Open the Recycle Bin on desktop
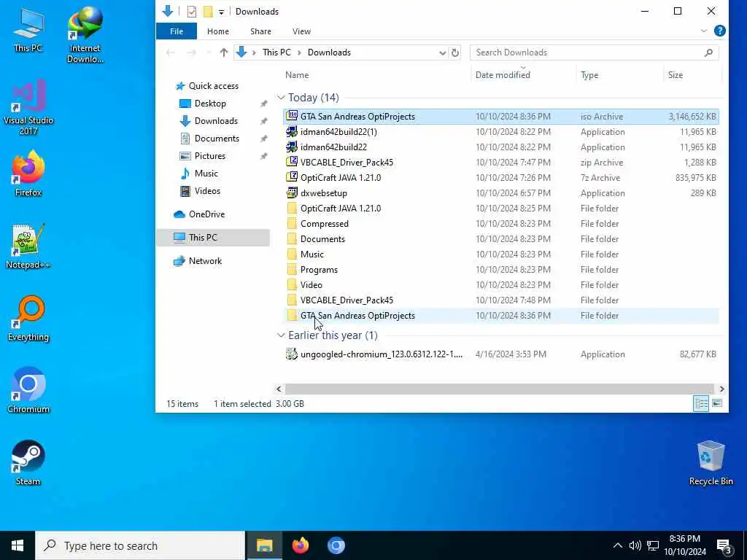Viewport: 747px width, 560px height. coord(711,462)
